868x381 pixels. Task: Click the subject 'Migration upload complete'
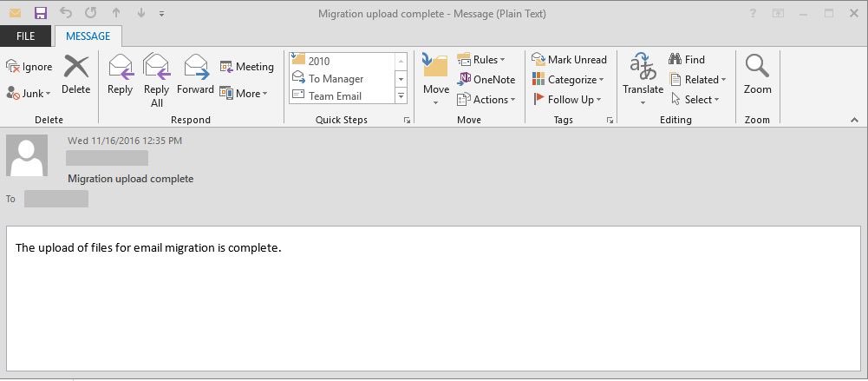(131, 179)
